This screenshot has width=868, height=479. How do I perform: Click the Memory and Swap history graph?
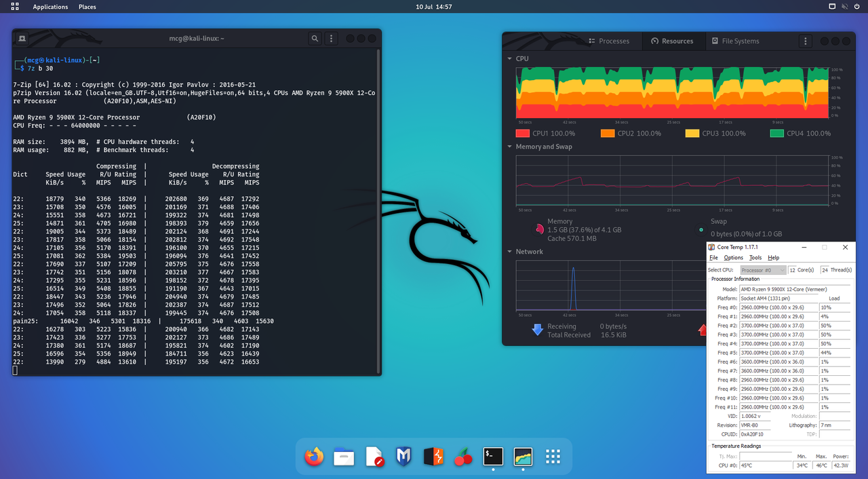pyautogui.click(x=673, y=182)
